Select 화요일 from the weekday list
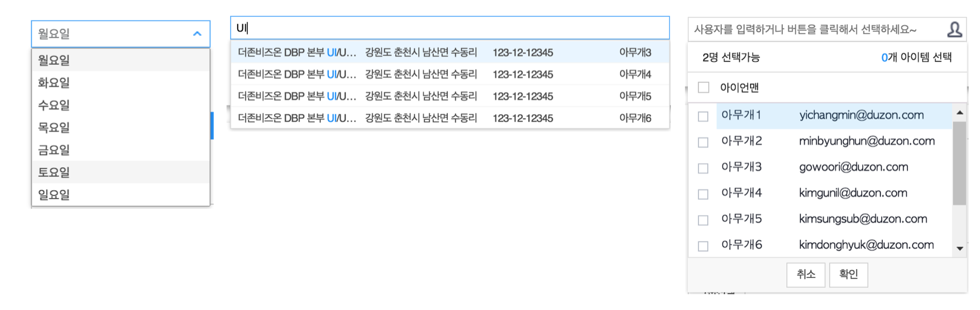The height and width of the screenshot is (310, 980). 121,82
